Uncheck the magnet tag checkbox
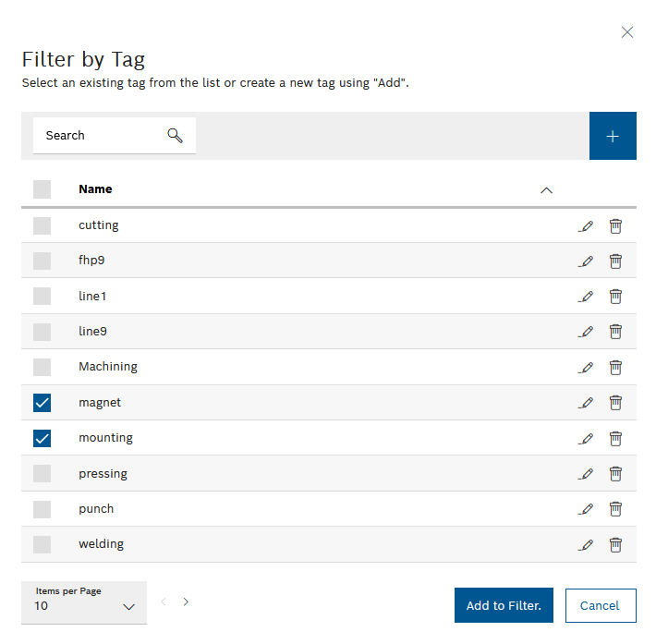The height and width of the screenshot is (644, 656). point(42,403)
